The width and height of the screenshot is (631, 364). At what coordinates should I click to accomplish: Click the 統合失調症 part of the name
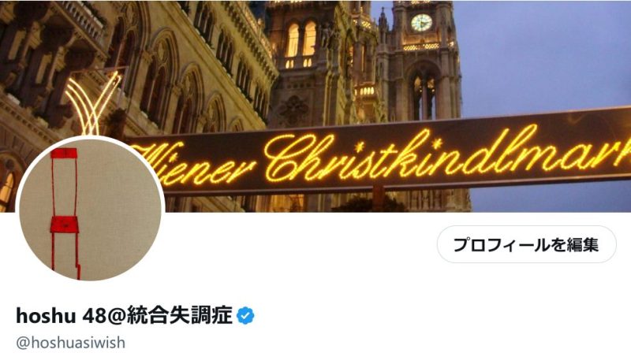180,315
